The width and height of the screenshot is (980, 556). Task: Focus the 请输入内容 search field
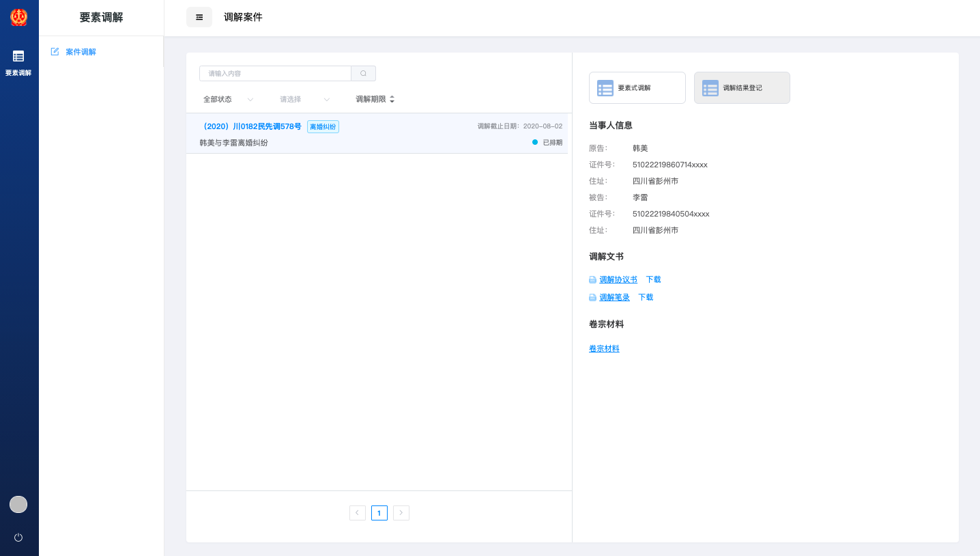pos(275,73)
